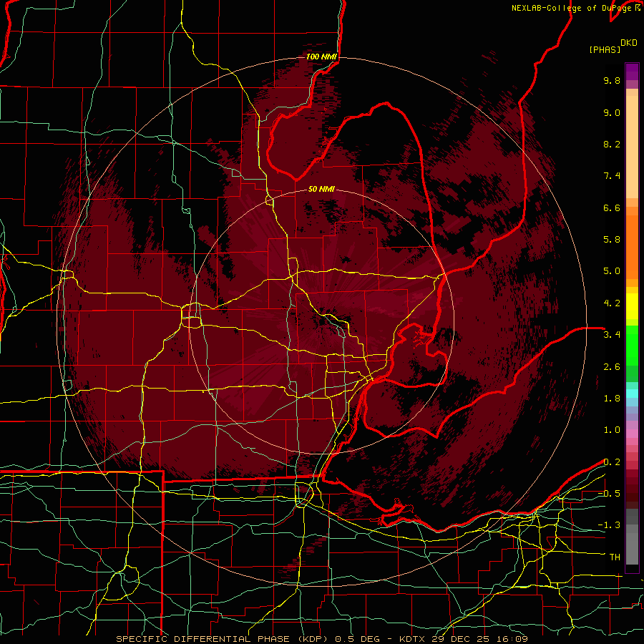Click the TH label at the scale bottom
The height and width of the screenshot is (644, 644).
(615, 557)
